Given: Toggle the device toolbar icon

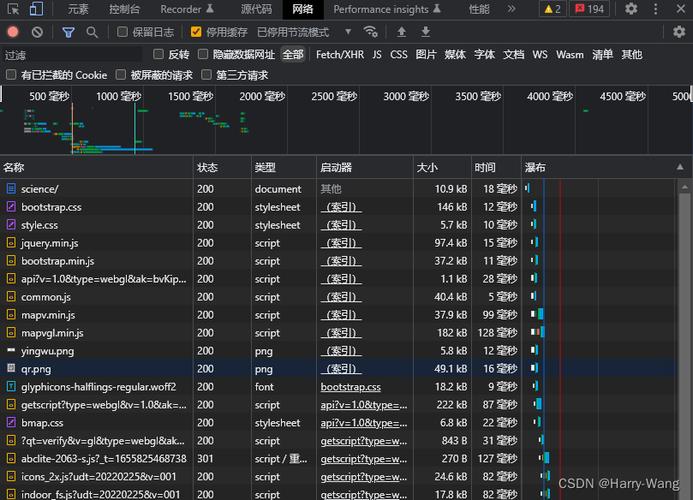Looking at the screenshot, I should point(36,9).
